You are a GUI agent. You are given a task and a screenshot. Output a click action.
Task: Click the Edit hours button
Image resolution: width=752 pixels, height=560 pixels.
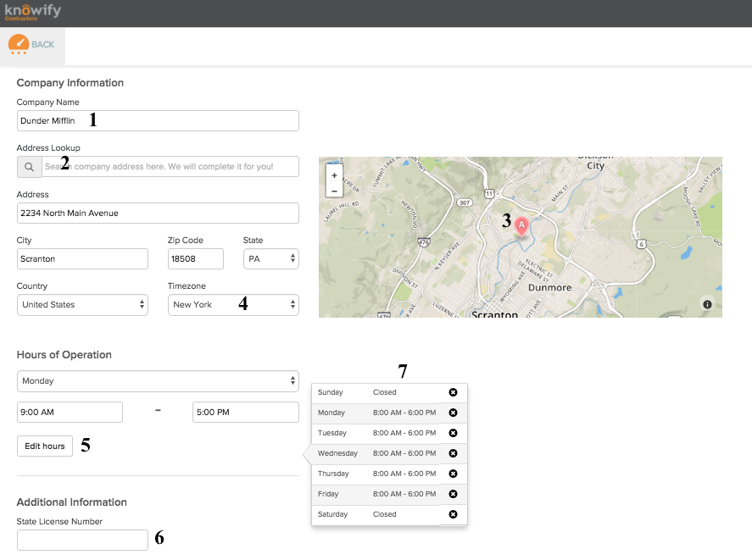(x=45, y=446)
